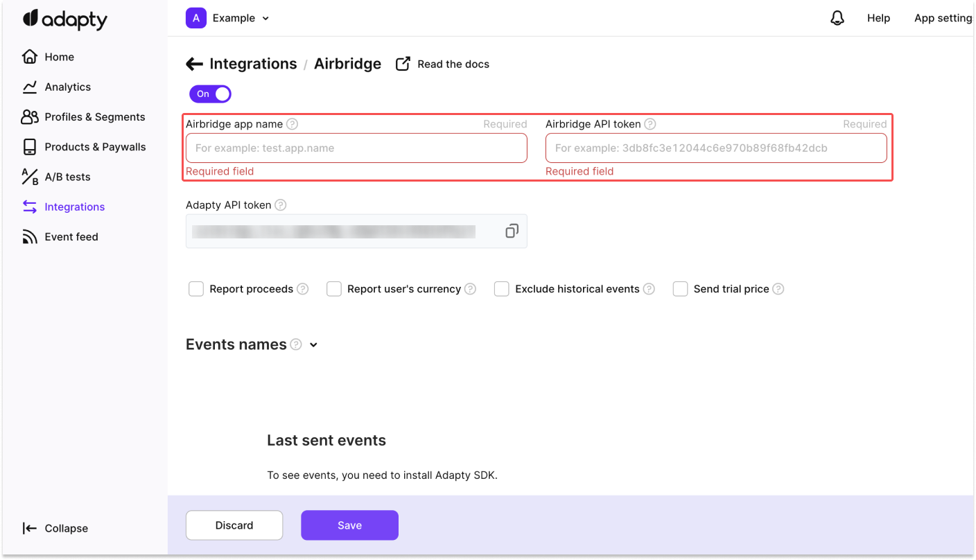The image size is (976, 560).
Task: Click the purple A app avatar
Action: click(196, 18)
